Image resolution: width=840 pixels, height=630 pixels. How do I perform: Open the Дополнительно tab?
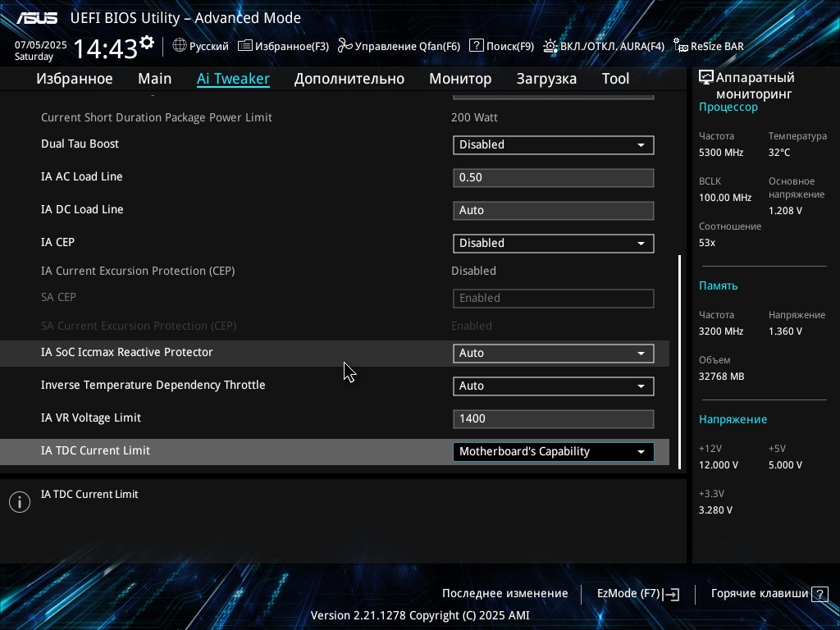pos(349,79)
